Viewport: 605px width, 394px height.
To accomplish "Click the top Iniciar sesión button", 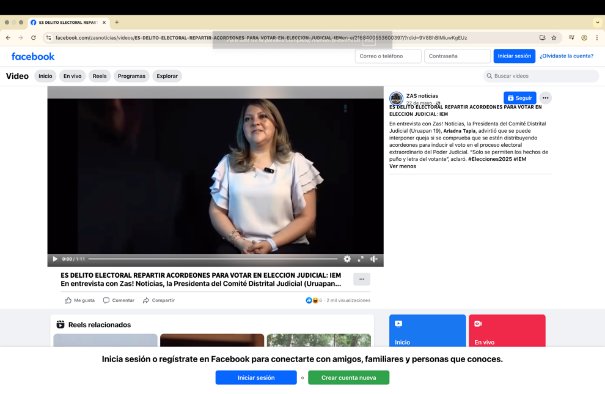I will tap(514, 56).
